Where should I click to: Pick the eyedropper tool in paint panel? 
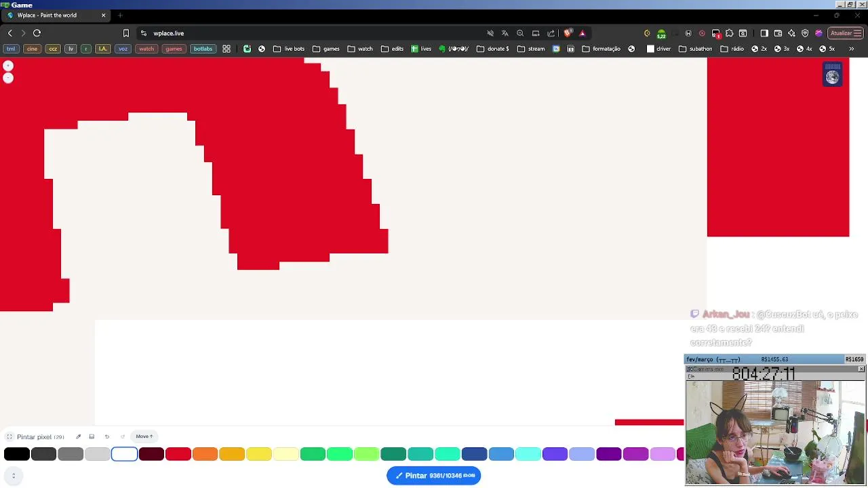[78, 436]
